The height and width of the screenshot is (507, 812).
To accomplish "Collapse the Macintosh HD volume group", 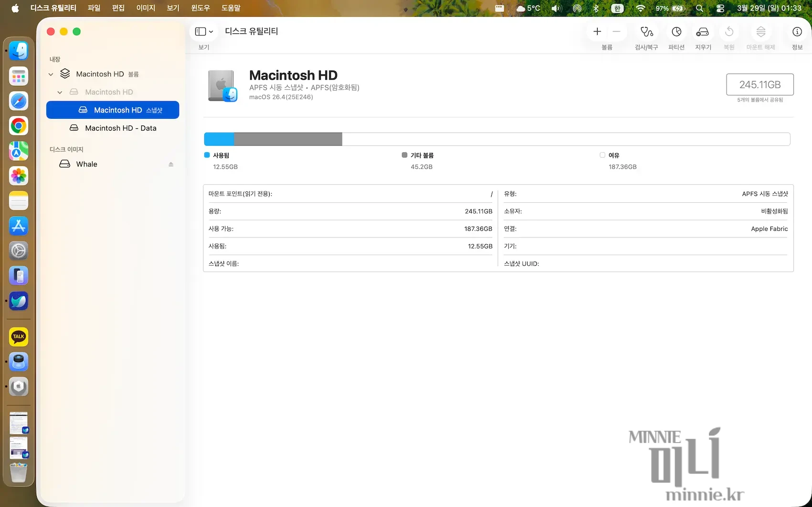I will (x=51, y=74).
